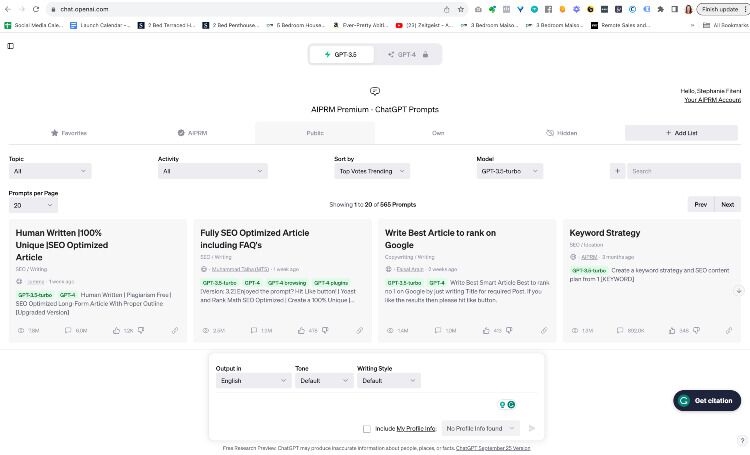
Task: Toggle the sidebar panel icon
Action: click(x=10, y=46)
